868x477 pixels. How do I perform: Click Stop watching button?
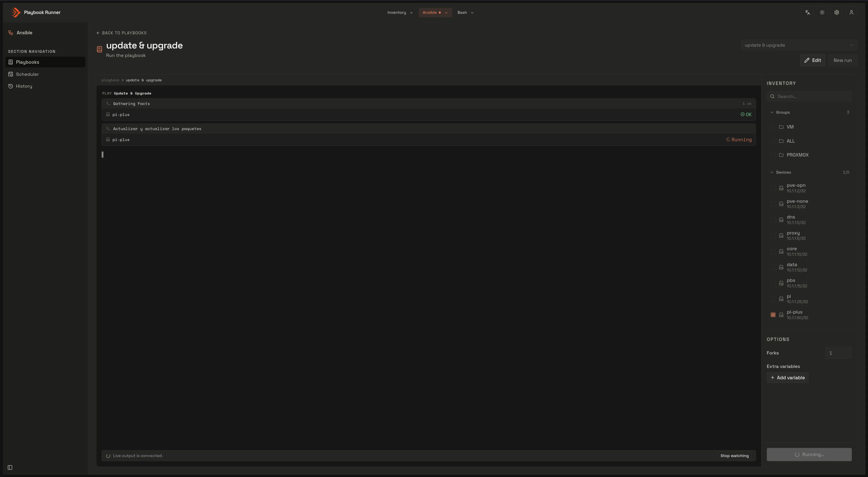tap(734, 456)
